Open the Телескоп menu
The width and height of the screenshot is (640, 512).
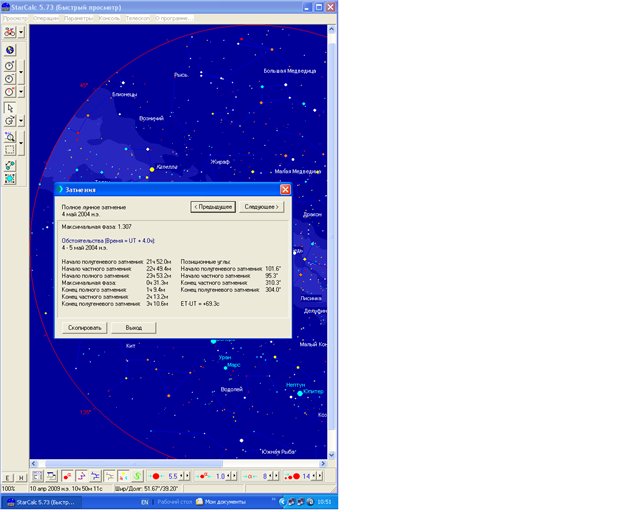138,18
